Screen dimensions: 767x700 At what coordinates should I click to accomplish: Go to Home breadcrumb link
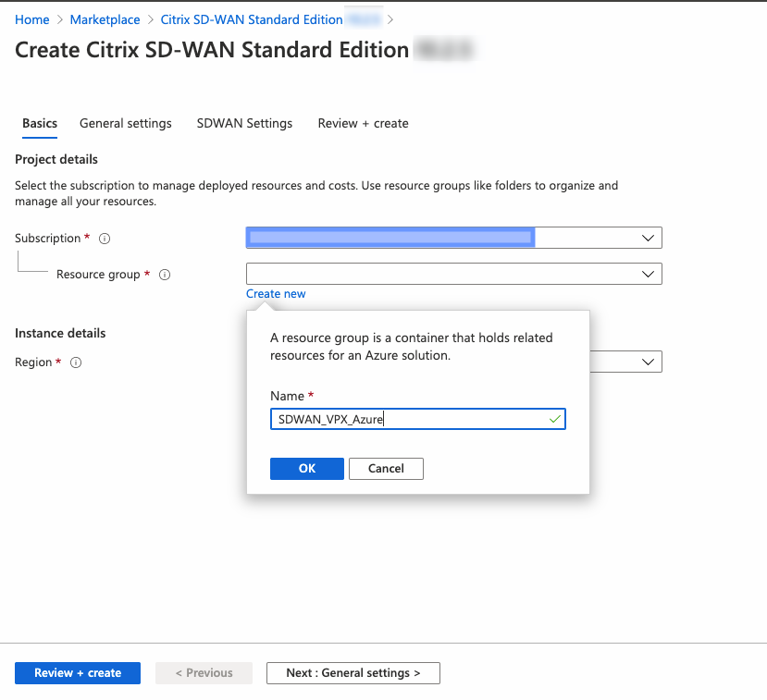pyautogui.click(x=32, y=19)
